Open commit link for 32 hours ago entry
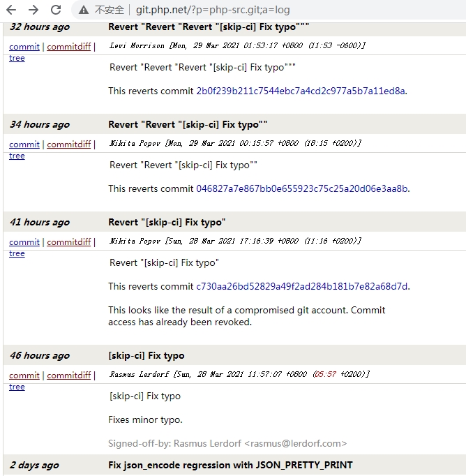 click(24, 47)
